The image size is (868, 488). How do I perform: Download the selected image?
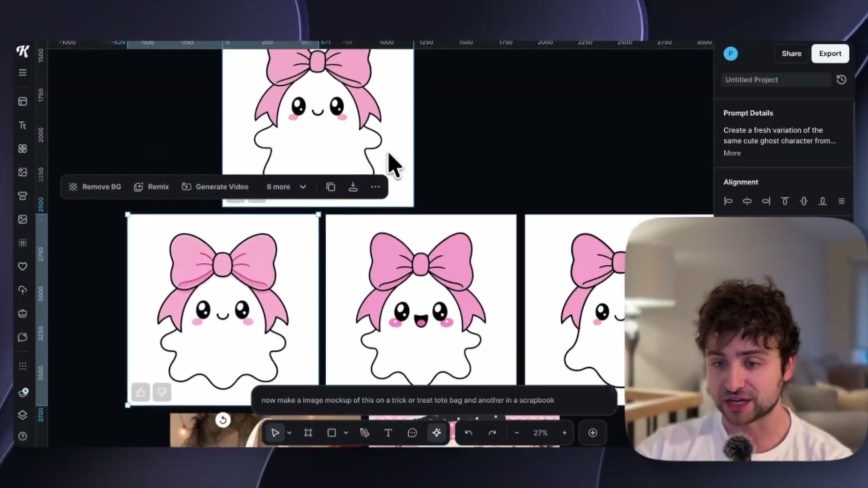click(x=353, y=187)
